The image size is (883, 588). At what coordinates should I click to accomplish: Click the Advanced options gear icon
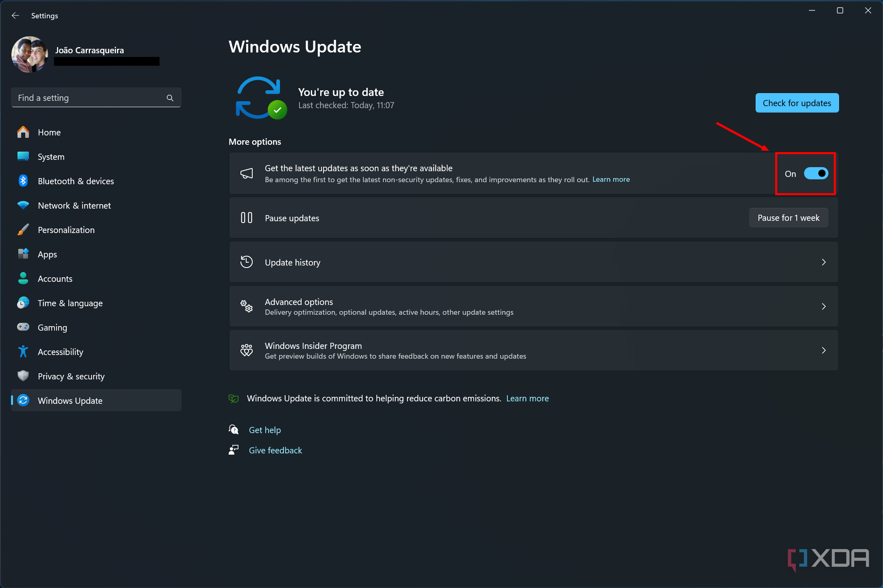(247, 306)
